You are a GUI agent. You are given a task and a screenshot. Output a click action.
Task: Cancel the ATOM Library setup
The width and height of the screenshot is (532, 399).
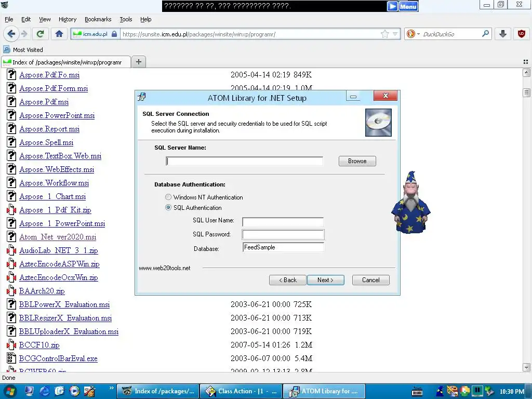click(371, 280)
